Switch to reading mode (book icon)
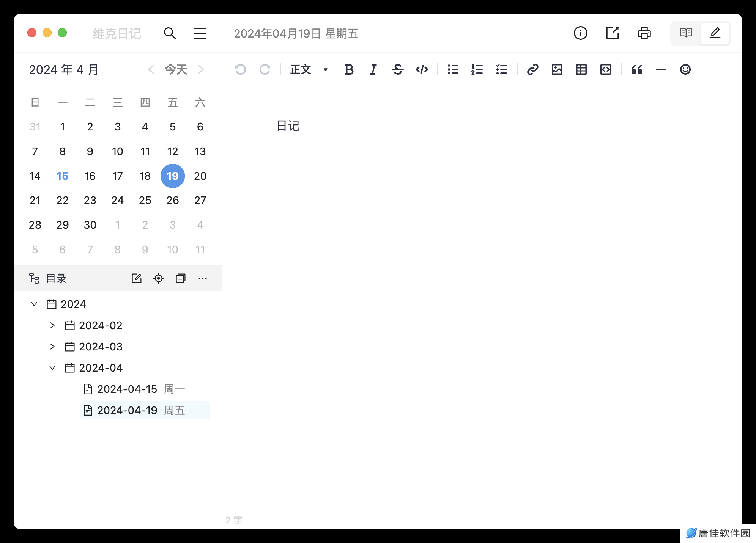 pos(686,33)
